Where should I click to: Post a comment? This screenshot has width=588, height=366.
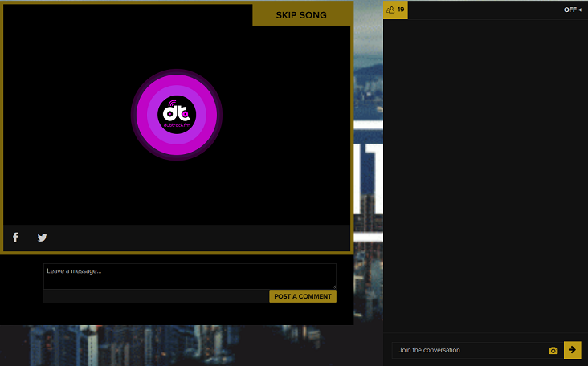(303, 296)
